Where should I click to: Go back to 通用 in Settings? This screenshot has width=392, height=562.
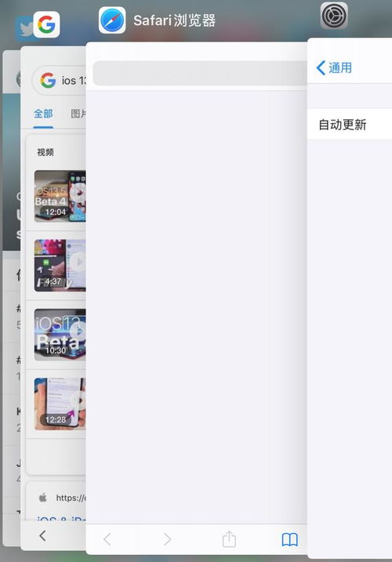pos(334,67)
